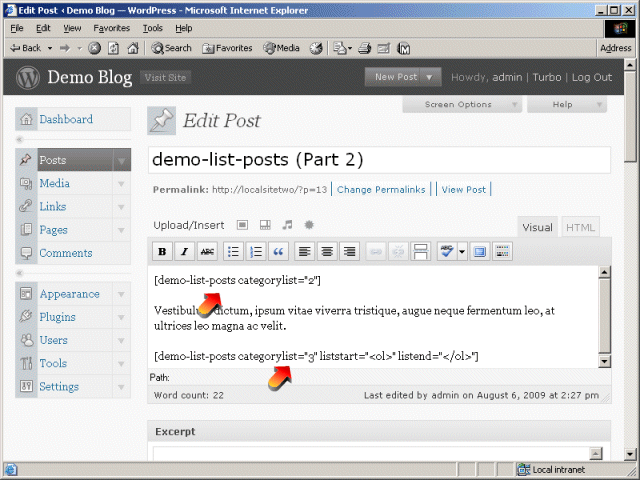Click the IE Media toolbar button
Image resolution: width=640 pixels, height=480 pixels.
click(x=281, y=48)
